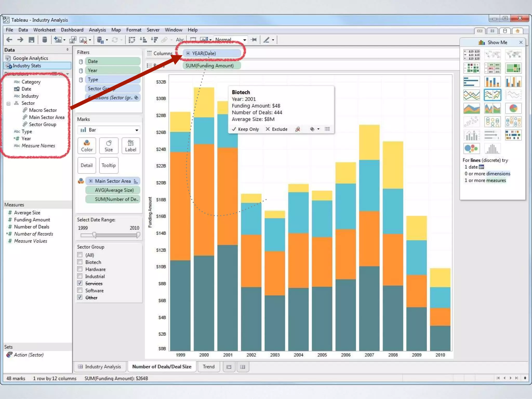Switch to the Trend sheet tab
The image size is (532, 399).
click(x=209, y=367)
